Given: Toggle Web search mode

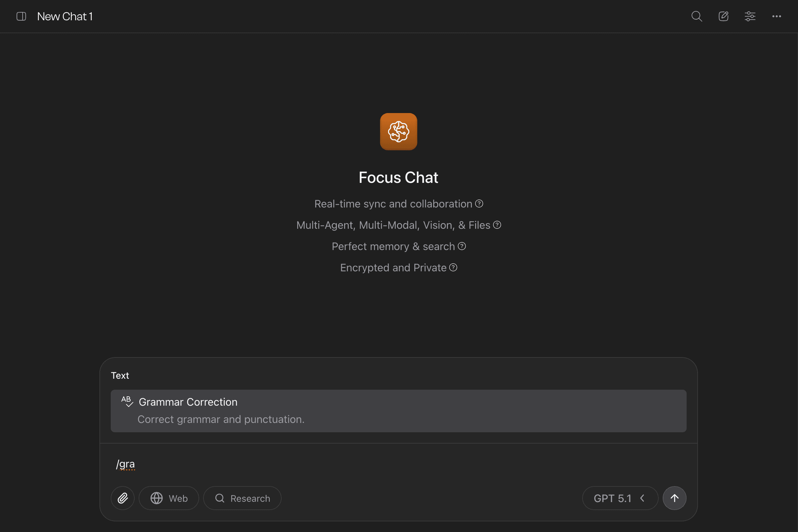Looking at the screenshot, I should point(169,498).
